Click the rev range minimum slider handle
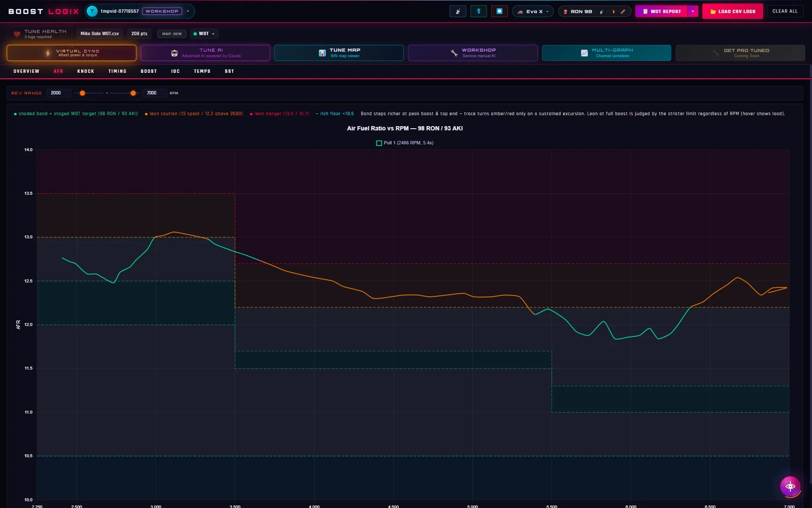This screenshot has width=812, height=508. pyautogui.click(x=82, y=93)
